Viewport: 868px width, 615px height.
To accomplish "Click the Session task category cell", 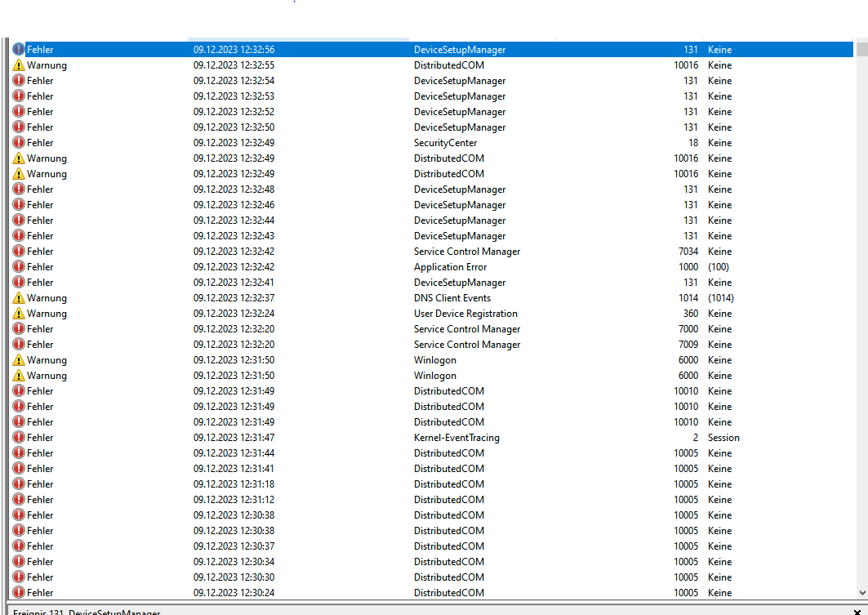I will pyautogui.click(x=723, y=437).
